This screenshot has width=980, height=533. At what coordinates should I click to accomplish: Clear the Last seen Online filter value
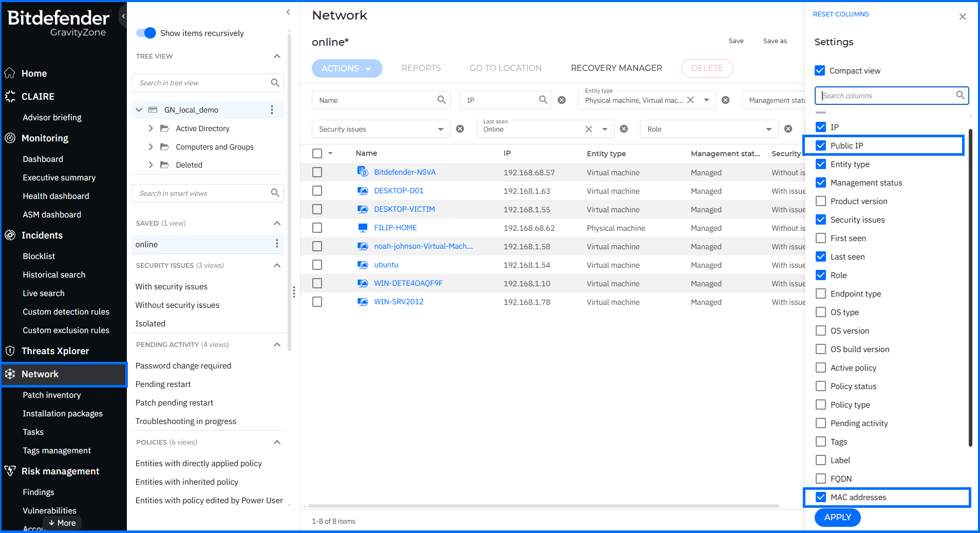(589, 129)
